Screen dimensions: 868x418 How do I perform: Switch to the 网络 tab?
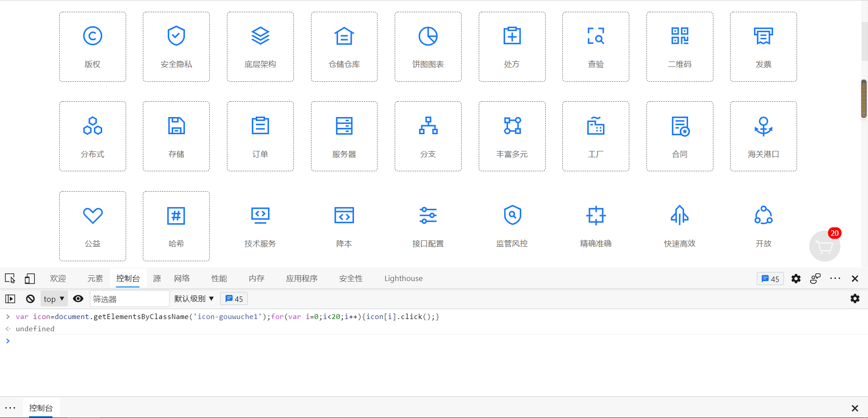pos(182,278)
